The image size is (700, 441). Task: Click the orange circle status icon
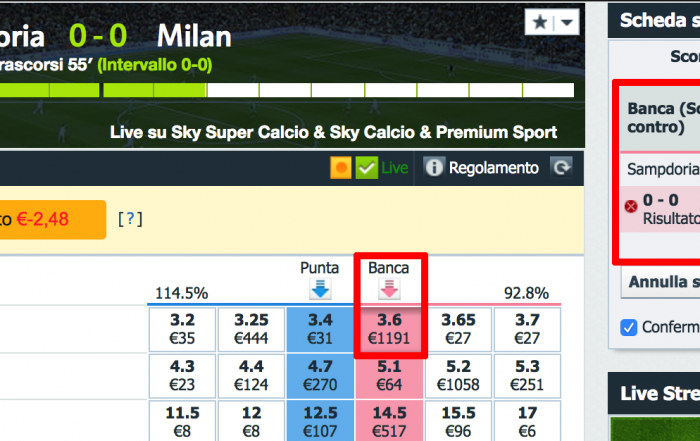[341, 168]
